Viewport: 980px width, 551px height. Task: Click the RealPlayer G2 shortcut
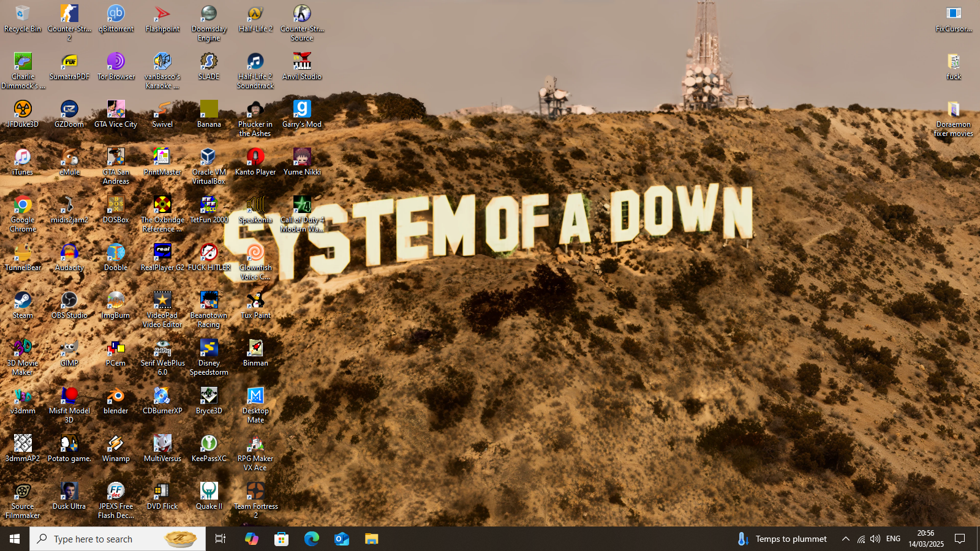pyautogui.click(x=162, y=258)
